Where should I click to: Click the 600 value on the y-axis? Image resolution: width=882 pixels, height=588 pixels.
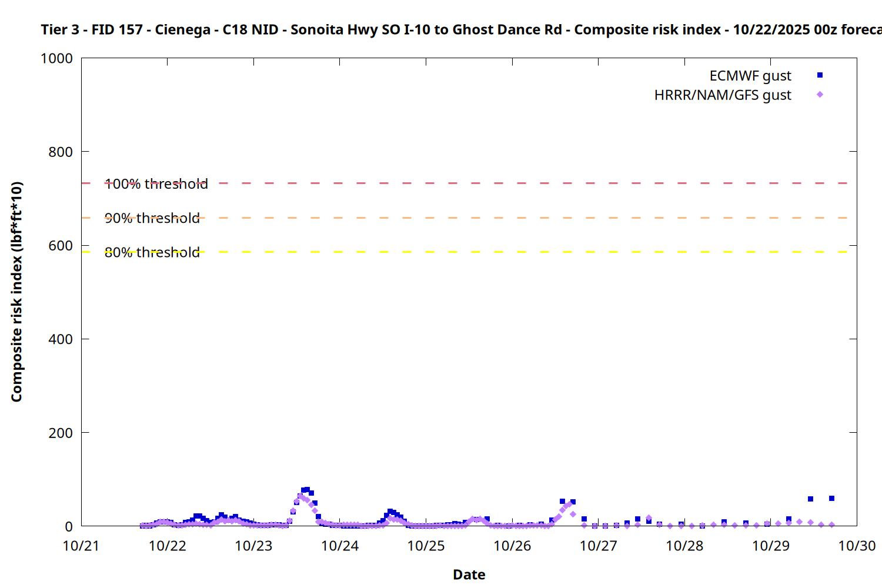pos(61,246)
